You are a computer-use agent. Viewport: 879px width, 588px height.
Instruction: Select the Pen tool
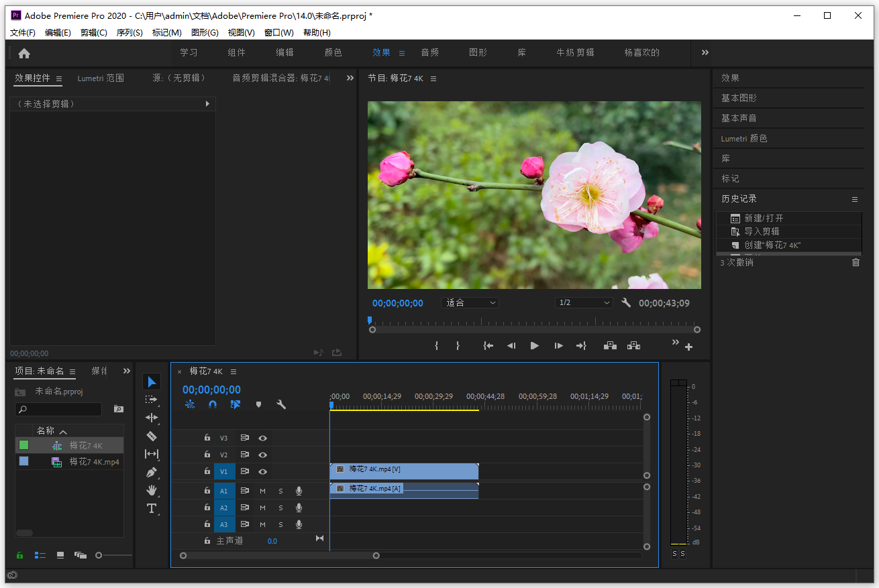pyautogui.click(x=152, y=472)
